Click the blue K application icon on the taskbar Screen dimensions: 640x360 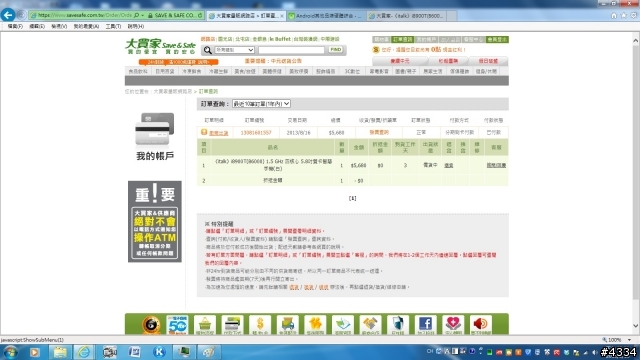(159, 352)
